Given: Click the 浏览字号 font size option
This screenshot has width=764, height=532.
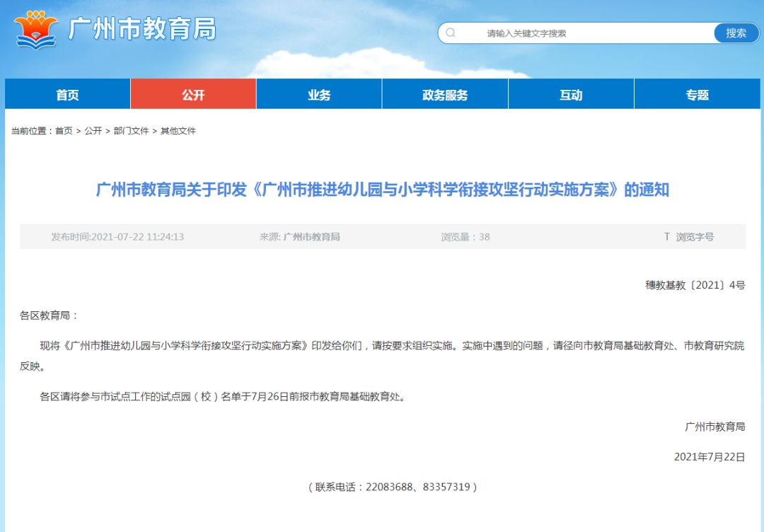Looking at the screenshot, I should (695, 237).
